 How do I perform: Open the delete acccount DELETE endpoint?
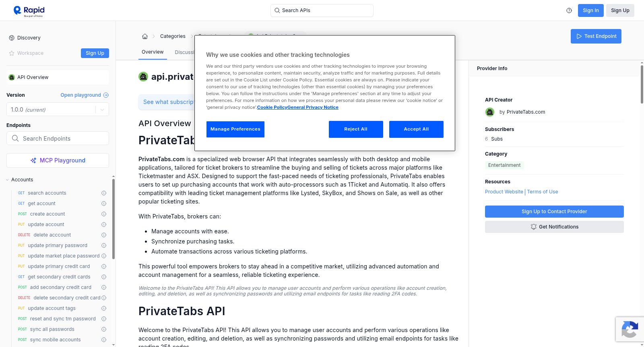[x=52, y=235]
